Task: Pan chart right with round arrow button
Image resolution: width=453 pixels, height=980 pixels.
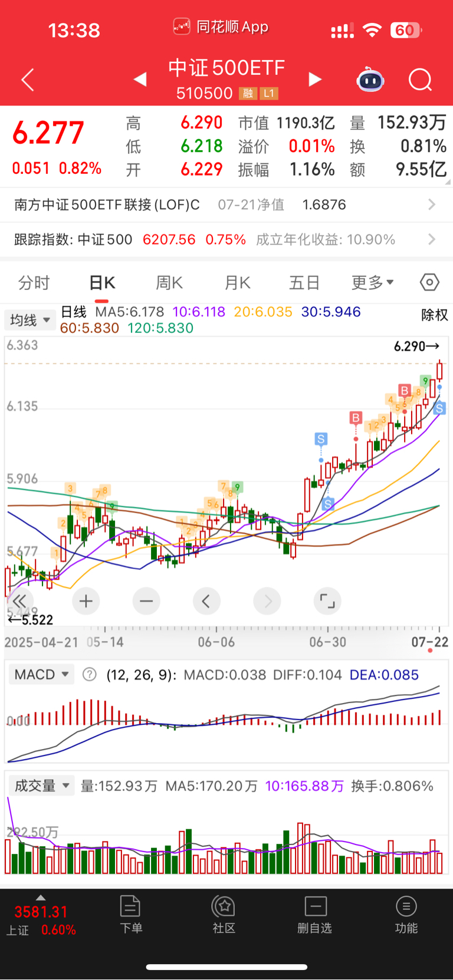Action: pyautogui.click(x=267, y=601)
